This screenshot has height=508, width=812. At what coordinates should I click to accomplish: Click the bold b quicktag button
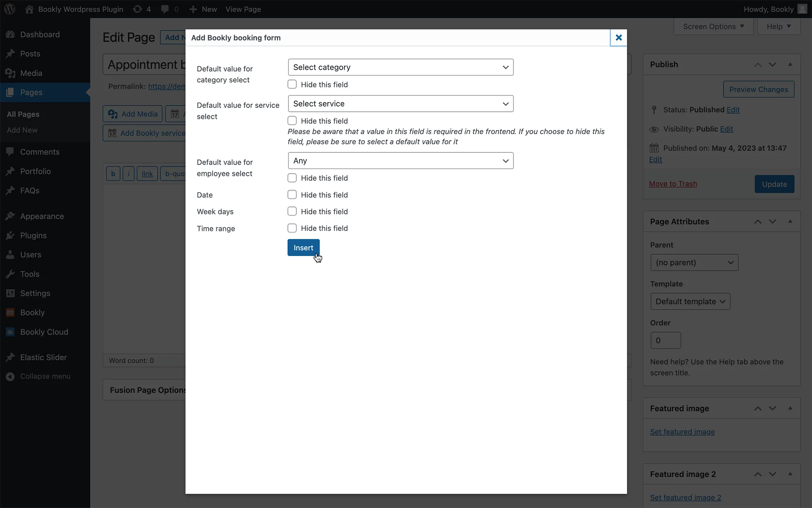tap(113, 174)
